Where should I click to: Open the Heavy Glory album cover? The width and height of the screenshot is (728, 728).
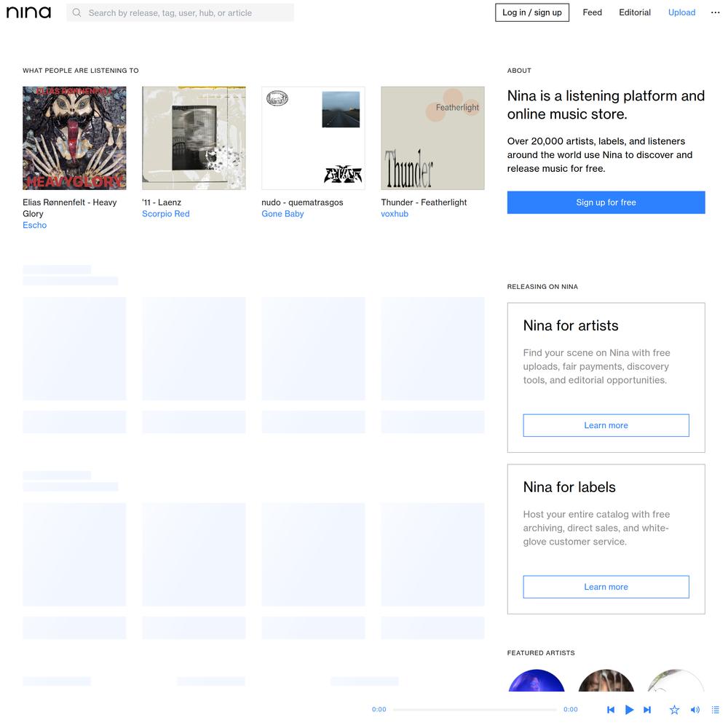[74, 138]
